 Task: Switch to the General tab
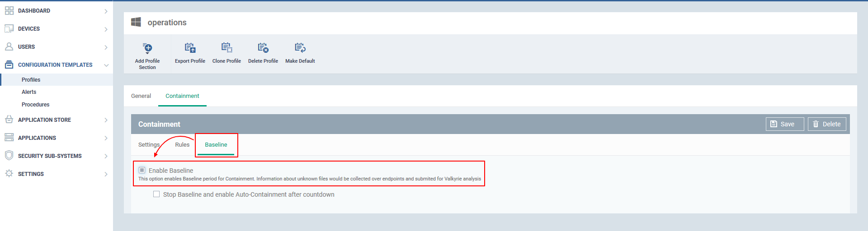tap(141, 96)
